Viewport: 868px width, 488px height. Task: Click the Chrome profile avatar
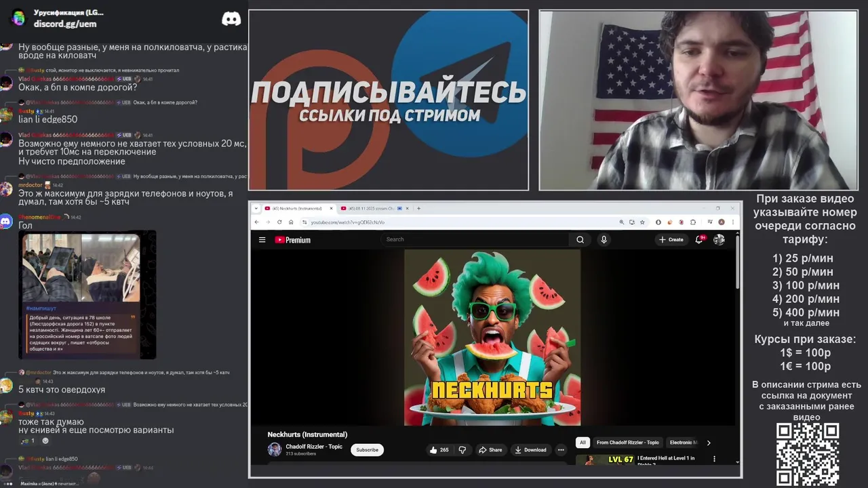722,222
